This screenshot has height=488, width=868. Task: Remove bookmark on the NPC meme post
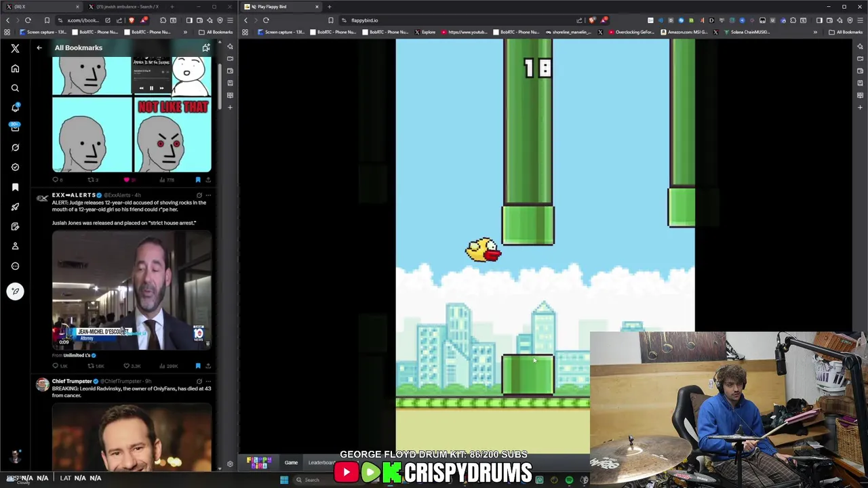coord(197,180)
